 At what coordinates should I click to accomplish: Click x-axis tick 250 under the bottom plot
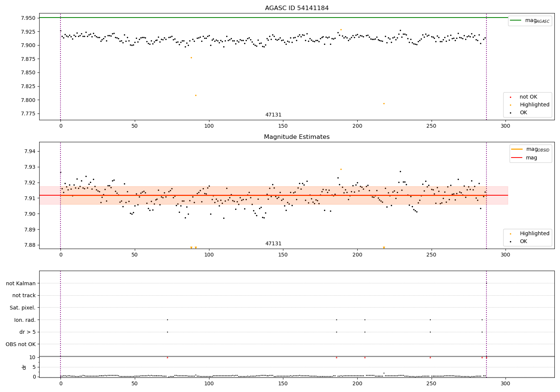click(x=431, y=383)
